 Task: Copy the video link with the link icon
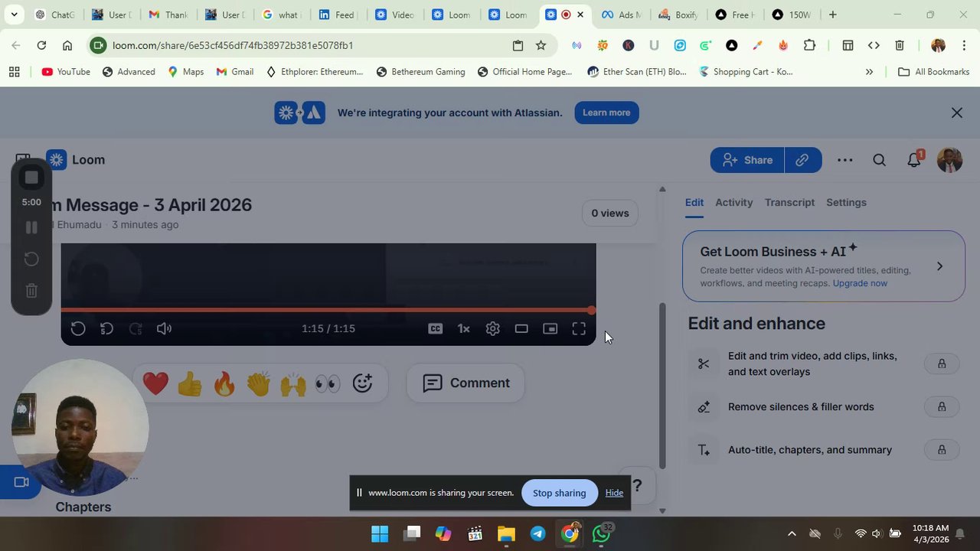(802, 160)
